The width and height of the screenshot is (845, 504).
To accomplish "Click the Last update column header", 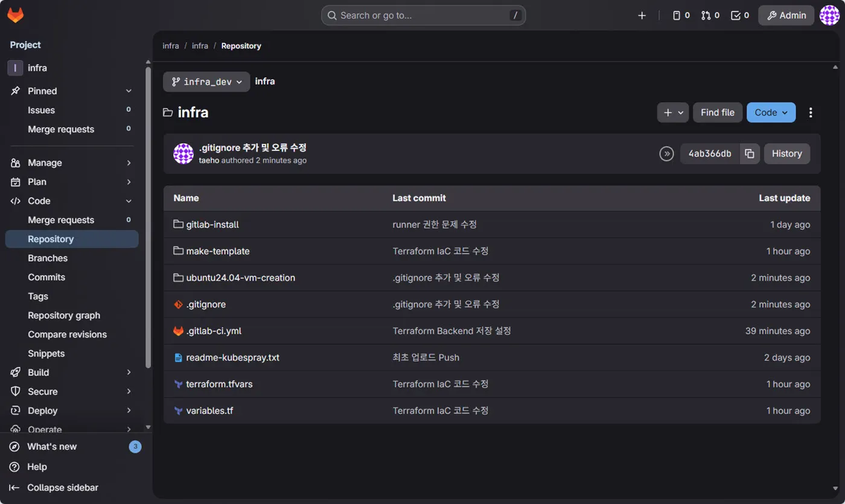I will pos(785,198).
